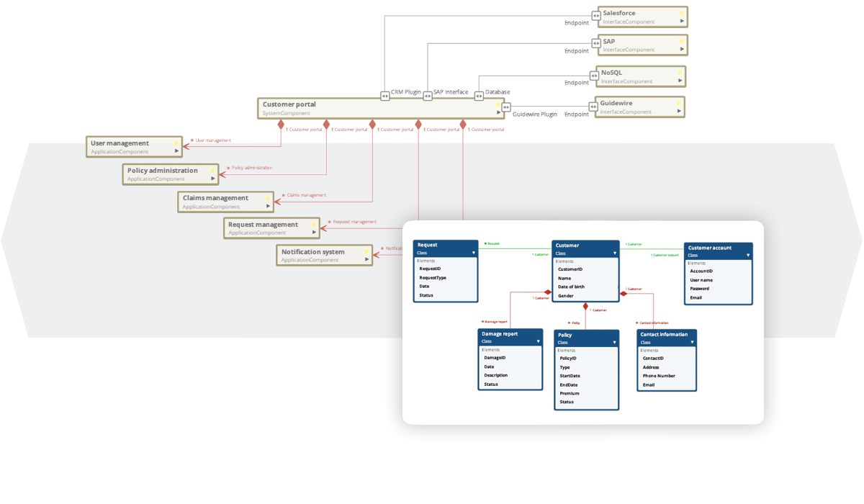Expand the Customer portal component arrow
The image size is (864, 504).
pos(498,113)
